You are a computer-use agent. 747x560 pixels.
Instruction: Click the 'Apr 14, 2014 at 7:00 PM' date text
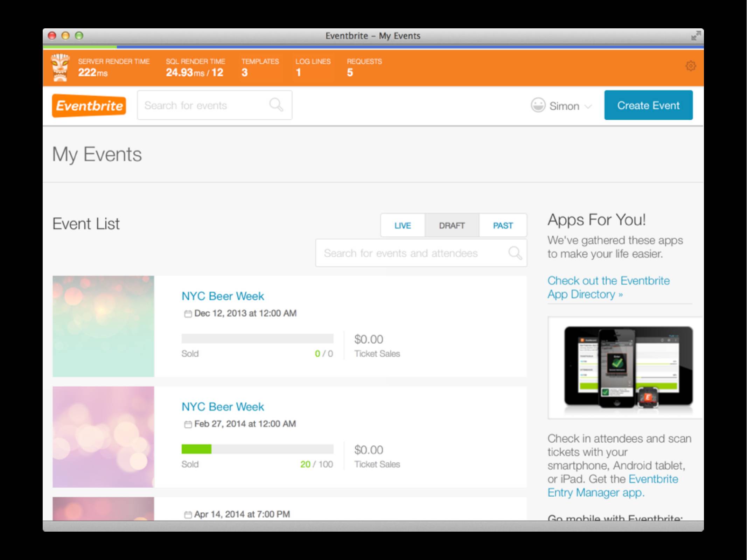[242, 514]
